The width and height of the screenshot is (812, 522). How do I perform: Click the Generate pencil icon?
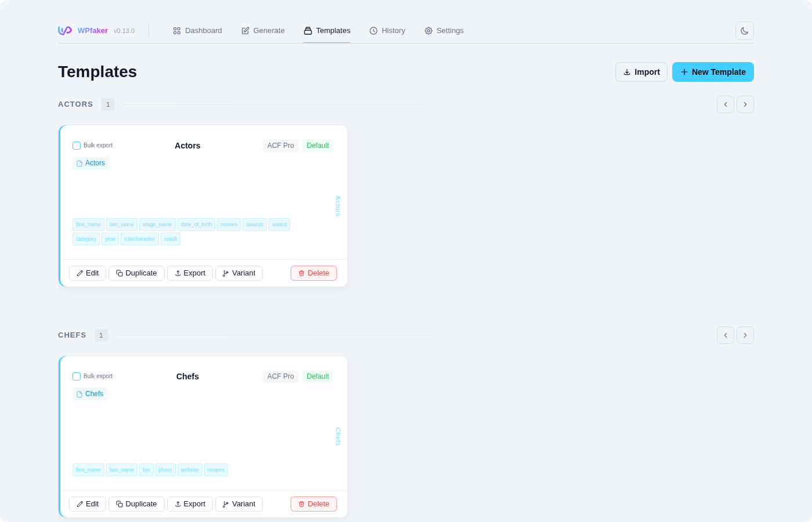(x=245, y=30)
